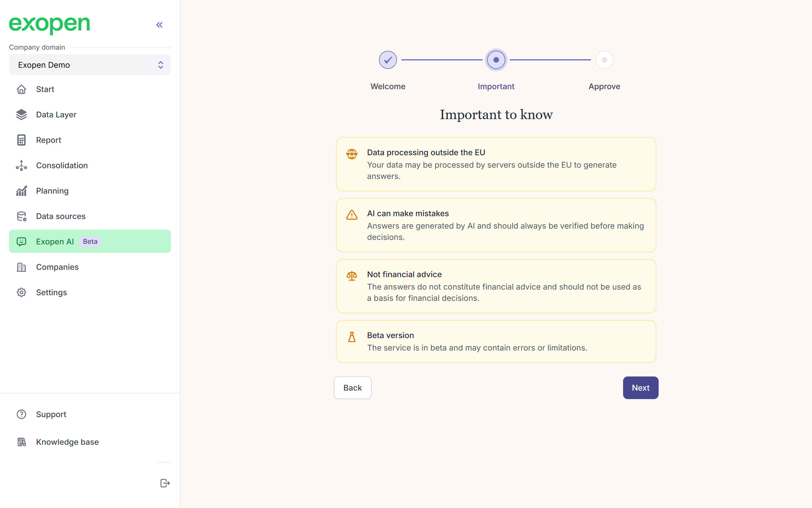
Task: Click the Support question mark icon
Action: tap(21, 414)
